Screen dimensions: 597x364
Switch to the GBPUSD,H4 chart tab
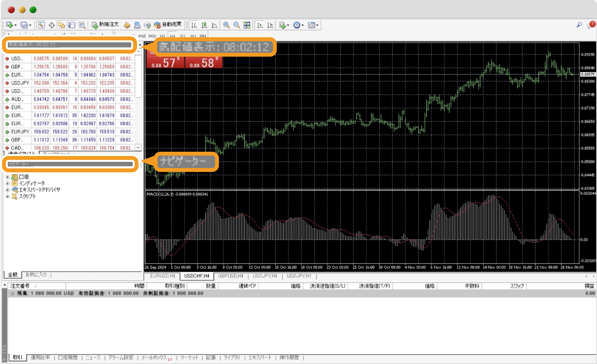click(231, 276)
